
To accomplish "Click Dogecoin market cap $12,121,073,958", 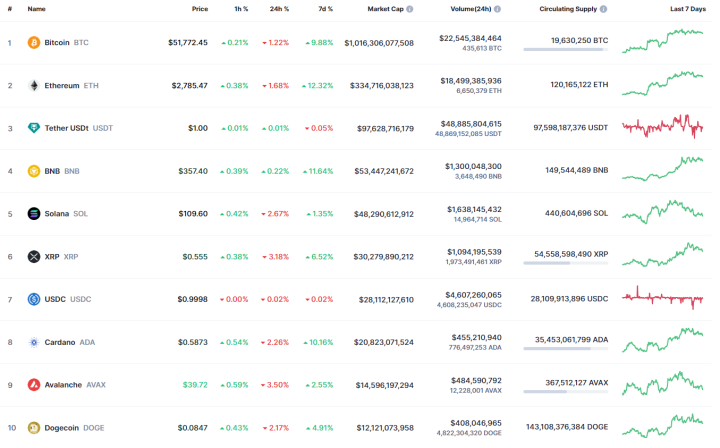I will tap(385, 428).
